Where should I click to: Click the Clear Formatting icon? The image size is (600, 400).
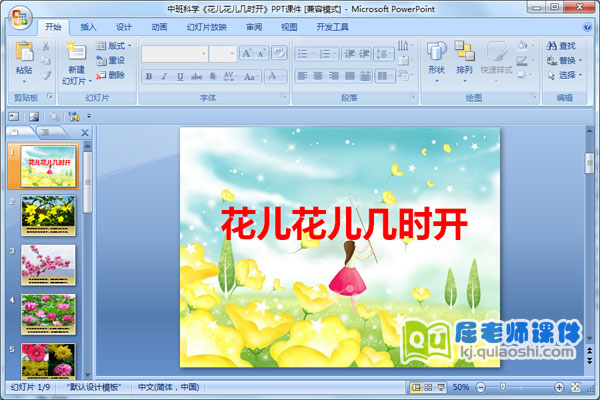tap(279, 53)
